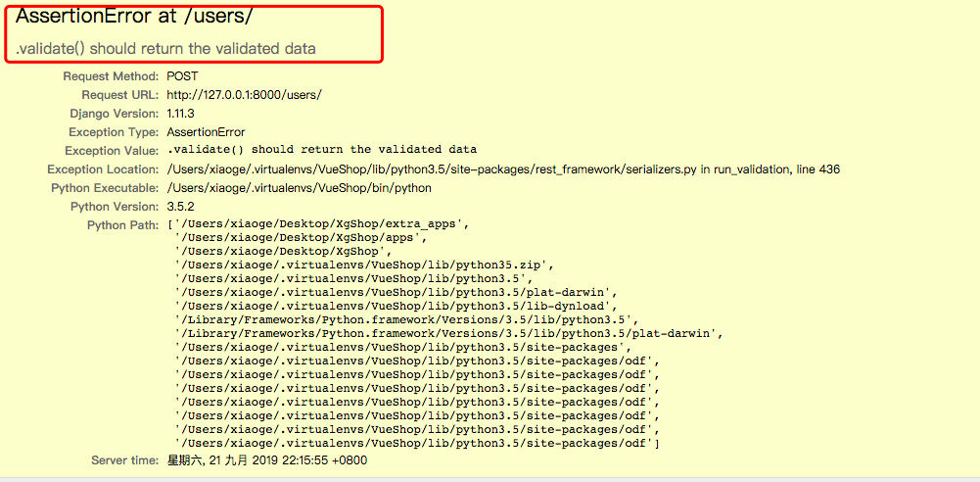Click the "Server time:" label
The image size is (980, 482).
click(125, 460)
